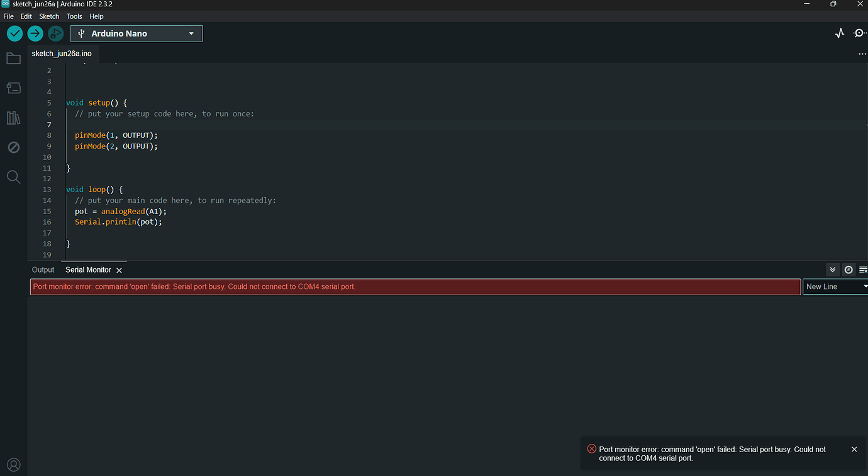Open the Serial Plotter icon
The image size is (868, 476).
(840, 33)
